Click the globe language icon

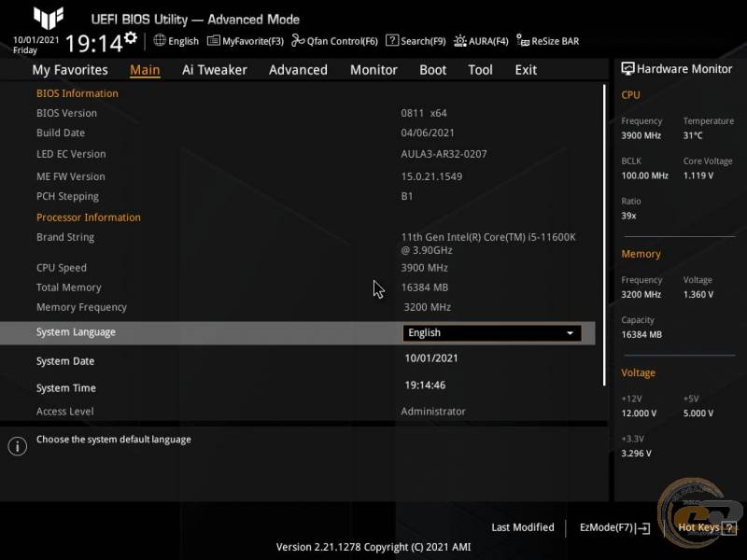point(160,40)
